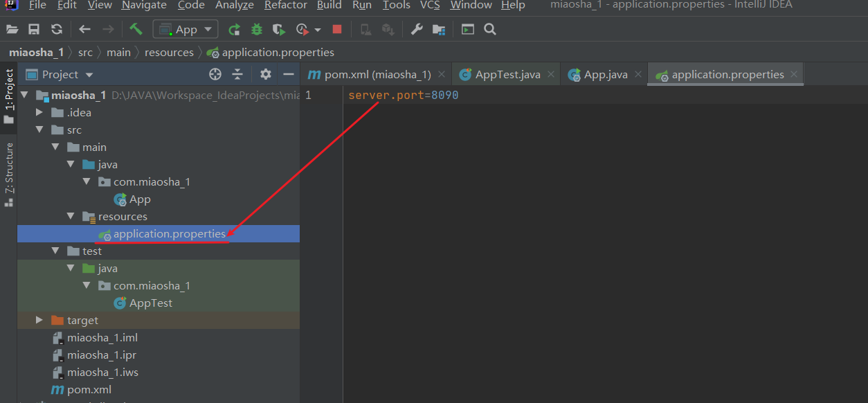Switch to the AppTest.java tab
The height and width of the screenshot is (403, 868).
tap(507, 75)
